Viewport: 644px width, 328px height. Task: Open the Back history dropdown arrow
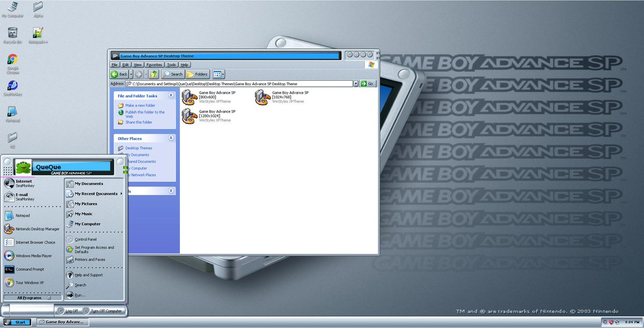pyautogui.click(x=131, y=74)
